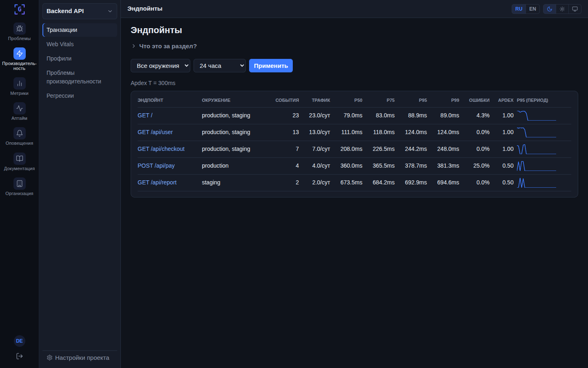Click the 'P95 (ПЕРИОД)' column header

[532, 100]
